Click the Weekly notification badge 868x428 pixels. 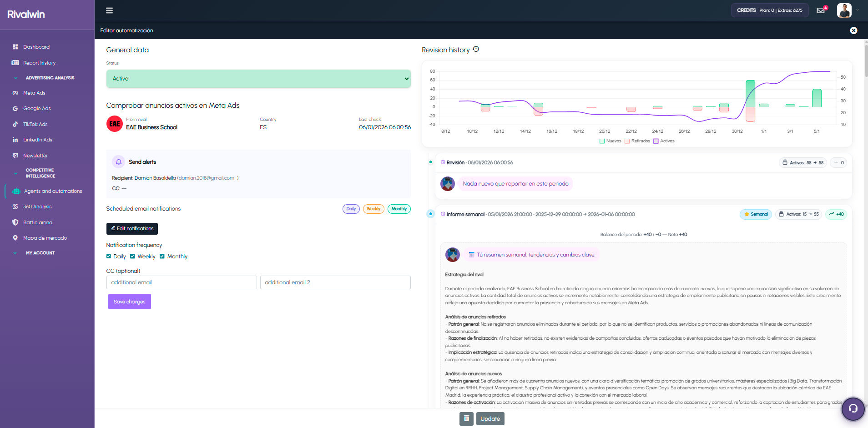[373, 209]
